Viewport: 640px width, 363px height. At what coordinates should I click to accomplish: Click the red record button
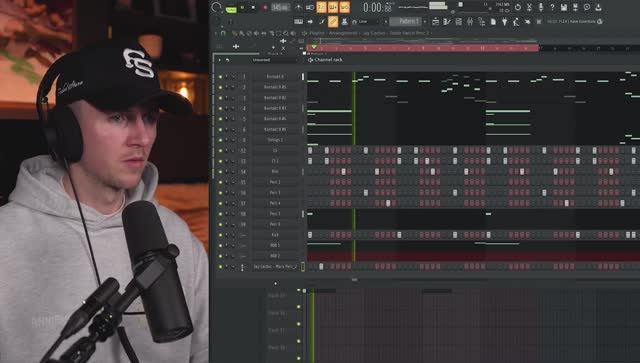(x=265, y=7)
